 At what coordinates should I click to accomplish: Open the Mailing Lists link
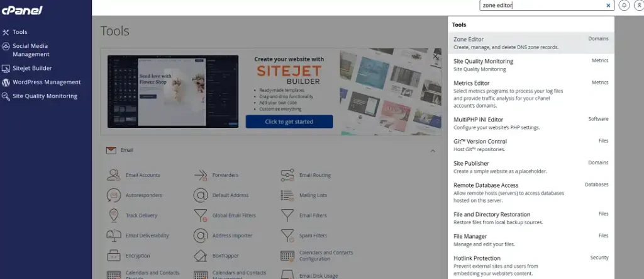pyautogui.click(x=313, y=195)
